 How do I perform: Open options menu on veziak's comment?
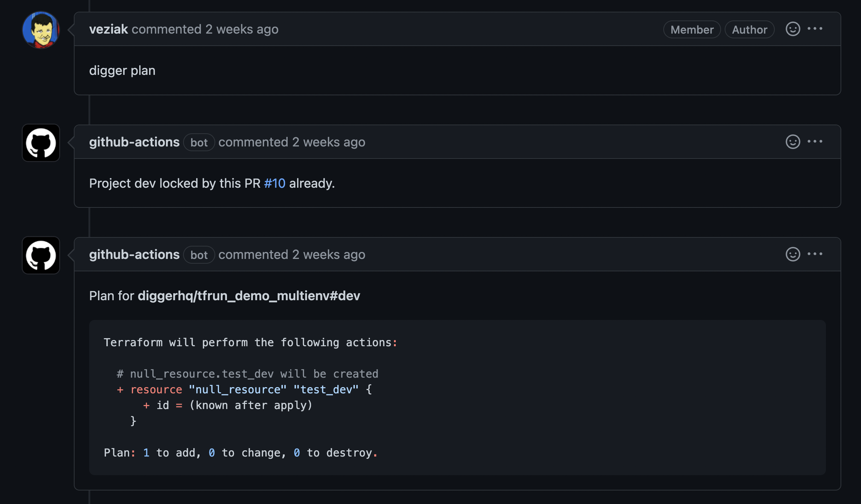click(x=815, y=29)
